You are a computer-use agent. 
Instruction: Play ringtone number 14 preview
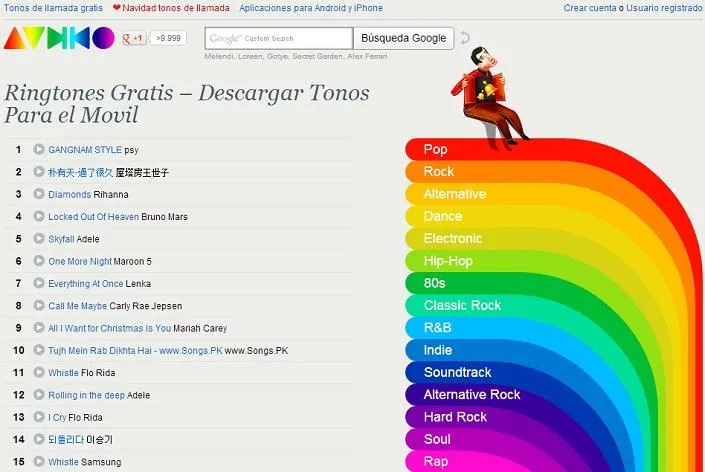pyautogui.click(x=39, y=439)
